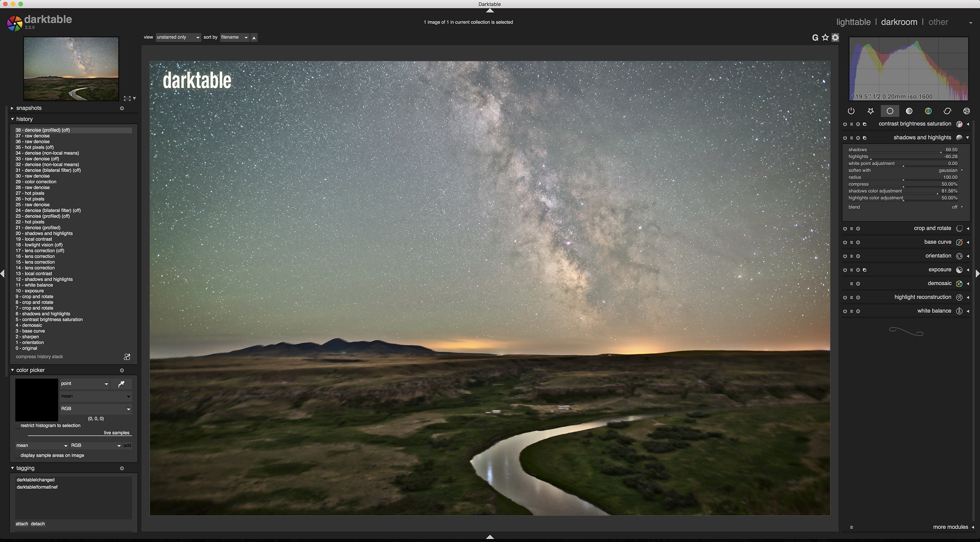The height and width of the screenshot is (542, 980).
Task: Show the basic group modules
Action: click(889, 111)
